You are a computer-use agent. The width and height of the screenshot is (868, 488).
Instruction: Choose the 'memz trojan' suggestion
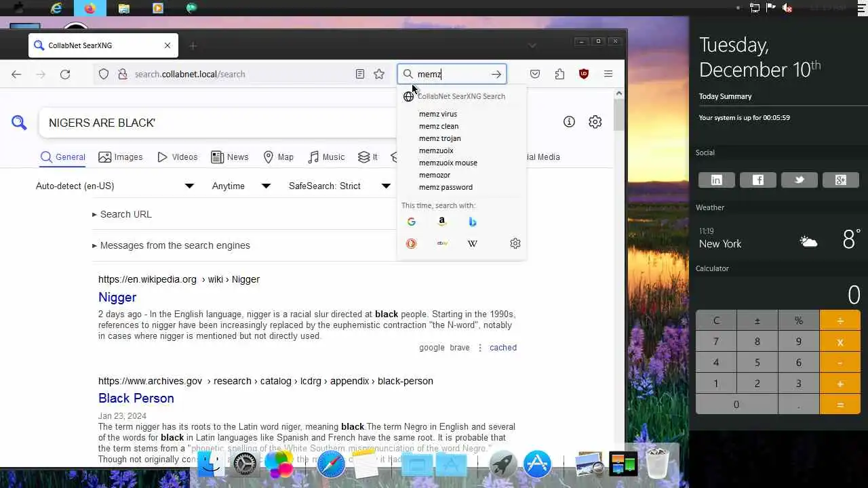coord(440,138)
